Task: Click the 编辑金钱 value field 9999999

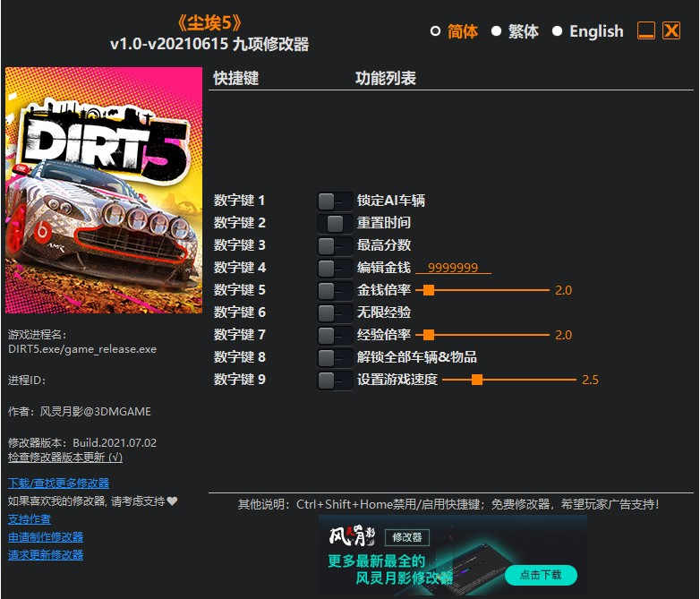Action: click(x=453, y=268)
